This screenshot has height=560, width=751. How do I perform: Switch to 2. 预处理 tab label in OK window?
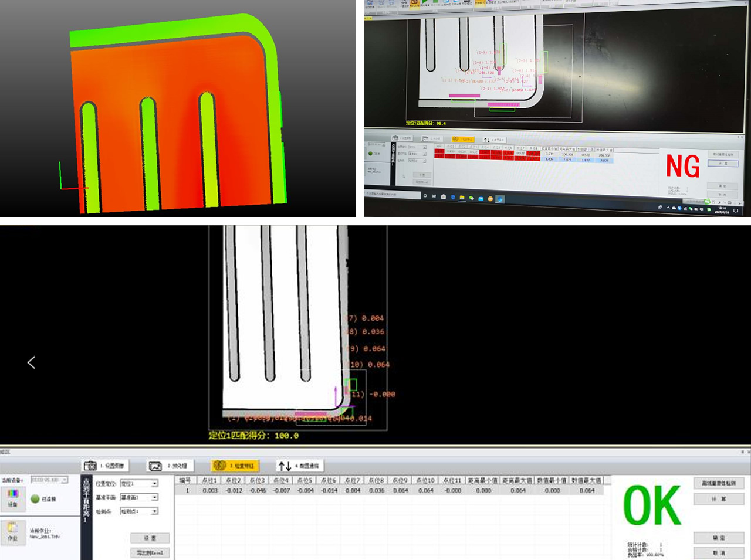[x=177, y=466]
